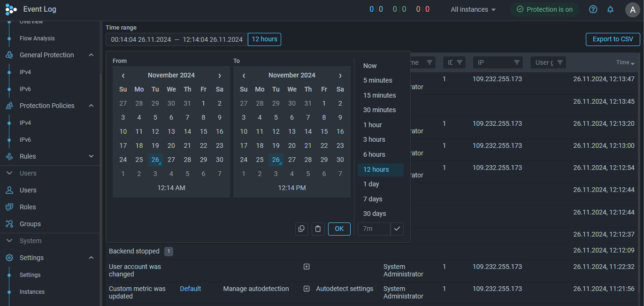Click the custom interval input field
Screen dimensions: 644x306
pyautogui.click(x=374, y=229)
